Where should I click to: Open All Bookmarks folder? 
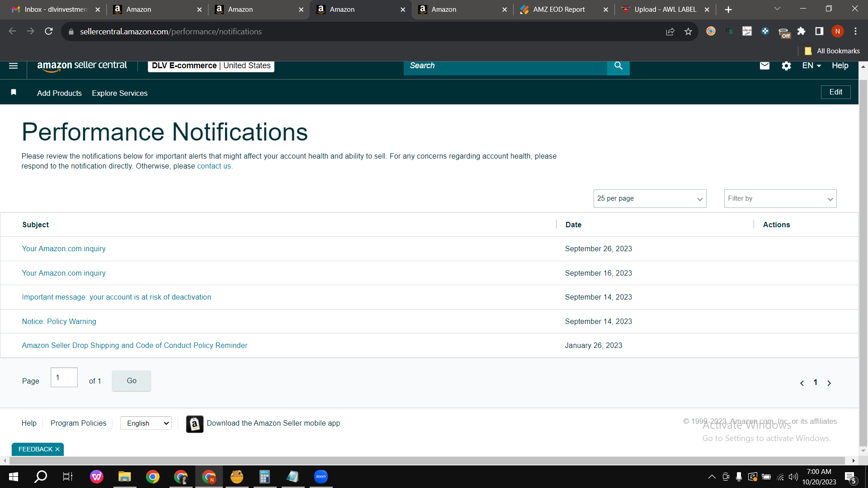tap(832, 51)
